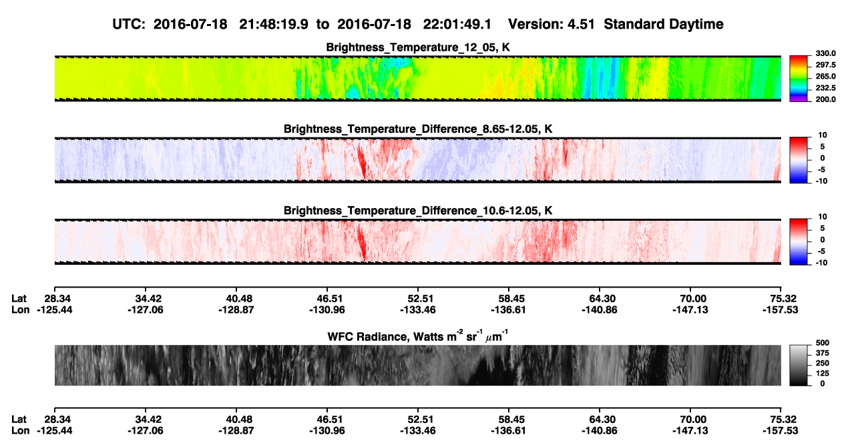Select the Brightness_Temperature_Difference_10.6-12.05, K title
This screenshot has height=445, width=868.
click(418, 210)
